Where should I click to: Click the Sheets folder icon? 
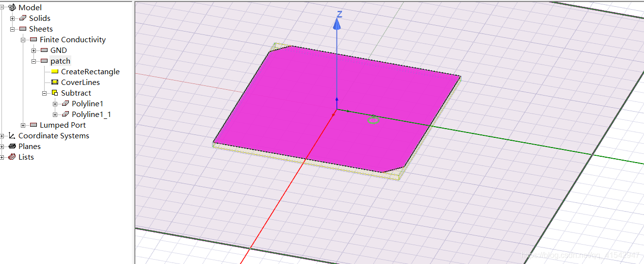[x=23, y=29]
